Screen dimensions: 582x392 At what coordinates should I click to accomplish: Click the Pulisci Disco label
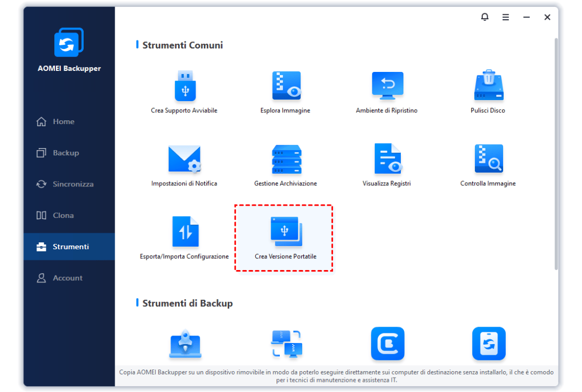point(488,111)
